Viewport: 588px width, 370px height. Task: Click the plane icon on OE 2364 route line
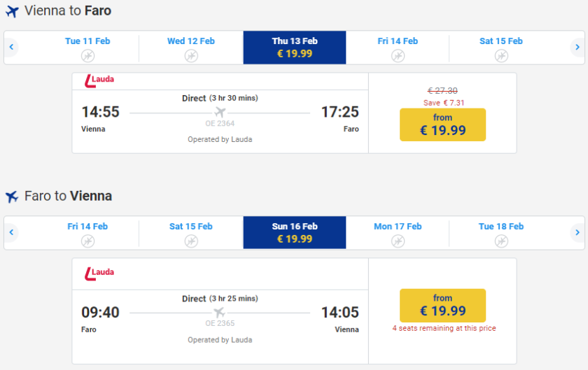tap(220, 113)
